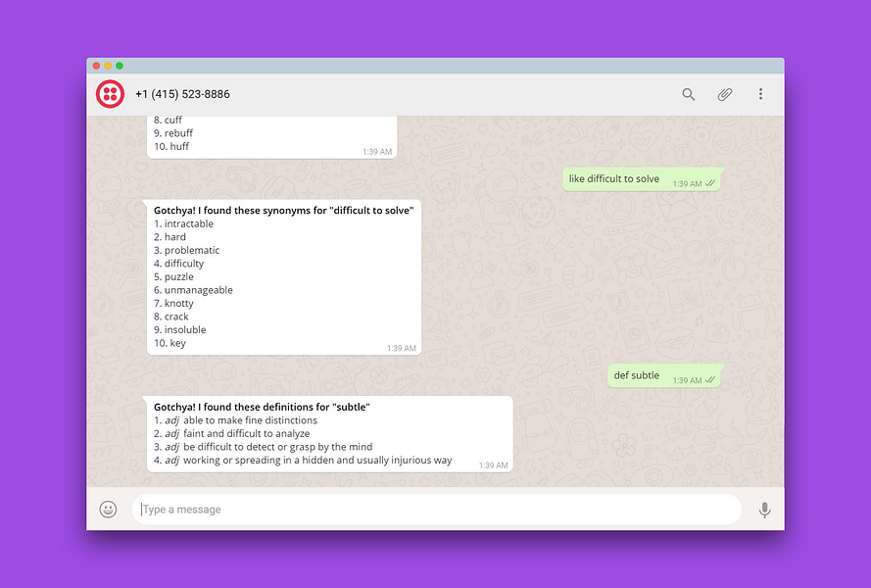
Task: Click the synonym "7. knotty"
Action: (x=173, y=304)
